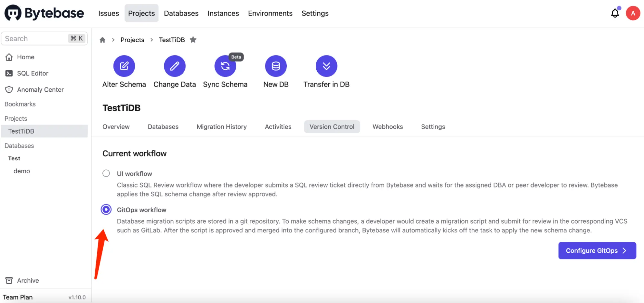
Task: Click the home breadcrumb icon
Action: pyautogui.click(x=102, y=40)
